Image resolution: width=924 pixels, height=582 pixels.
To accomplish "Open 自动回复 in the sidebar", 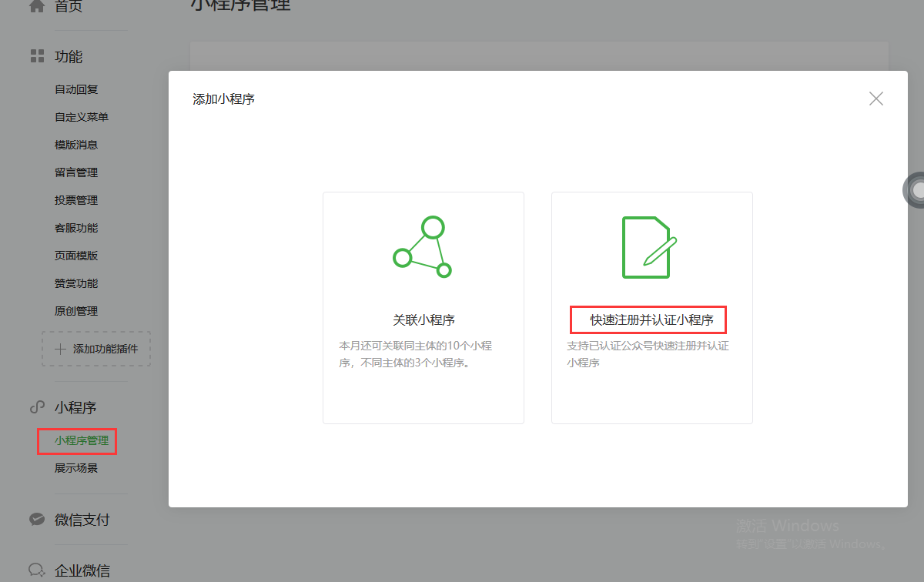I will tap(76, 89).
